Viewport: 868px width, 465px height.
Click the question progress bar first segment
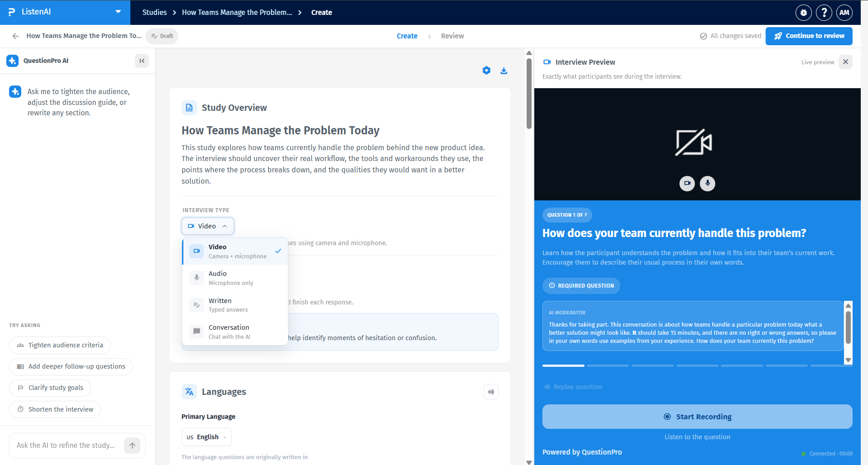tap(563, 365)
